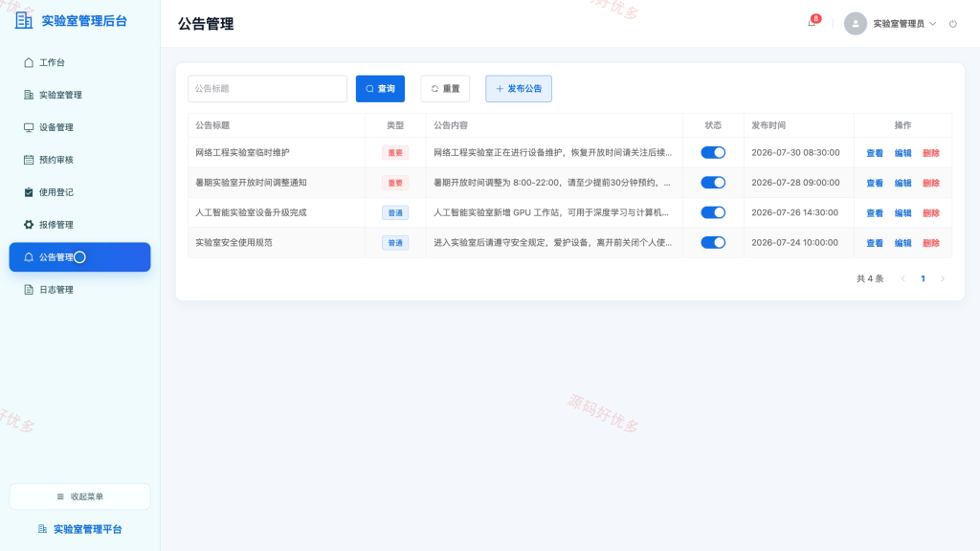Click 查看 for 实验室安全使用规范

[875, 243]
